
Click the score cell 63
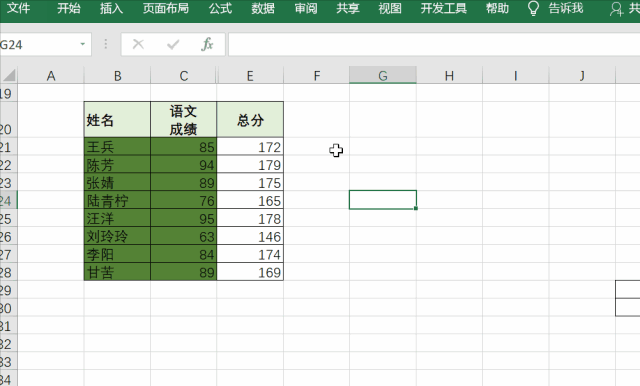[183, 236]
